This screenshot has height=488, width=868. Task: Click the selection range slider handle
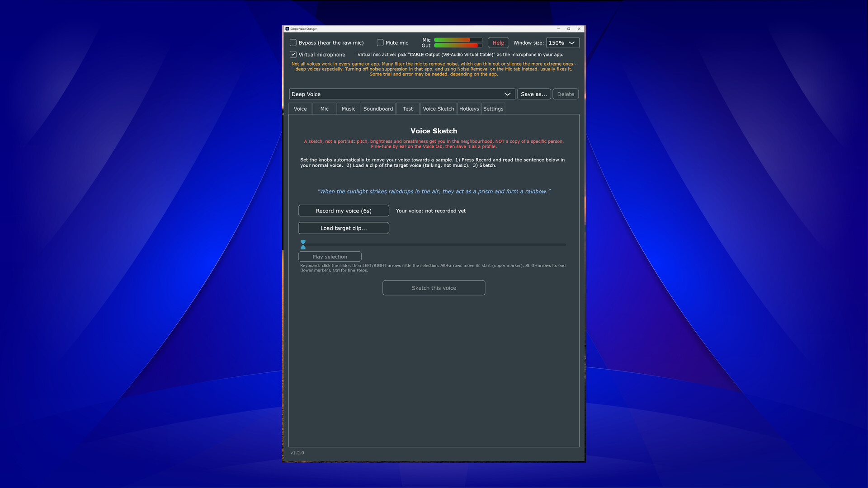[x=303, y=244]
